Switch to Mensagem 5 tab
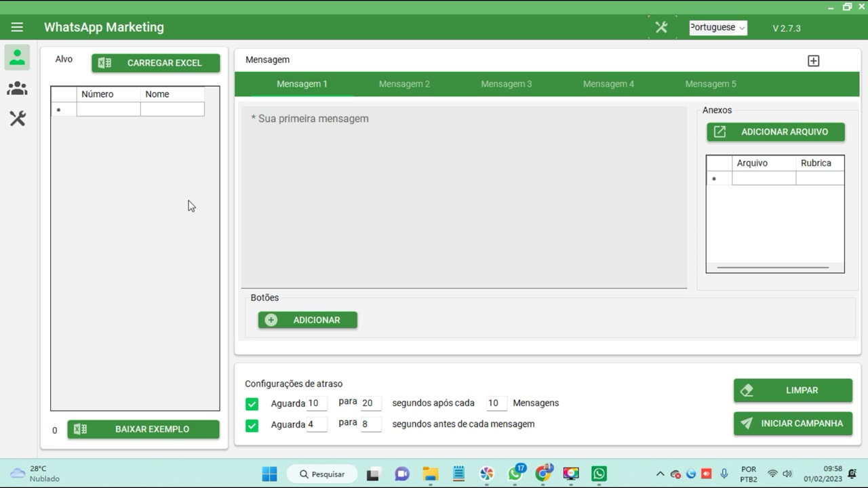 coord(711,84)
